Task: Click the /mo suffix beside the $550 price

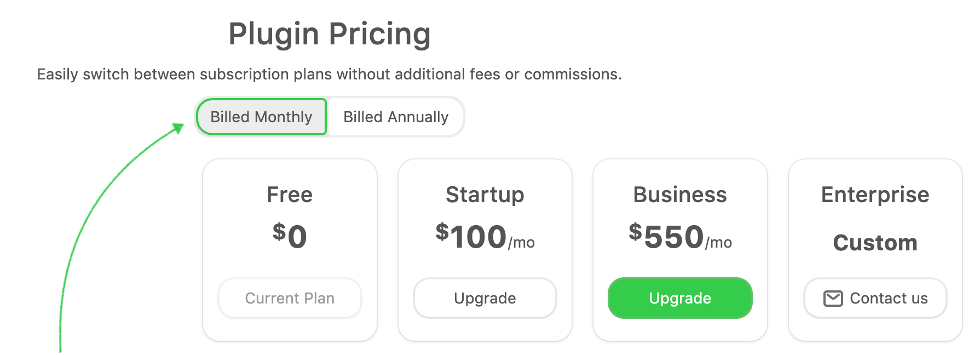Action: [x=718, y=243]
